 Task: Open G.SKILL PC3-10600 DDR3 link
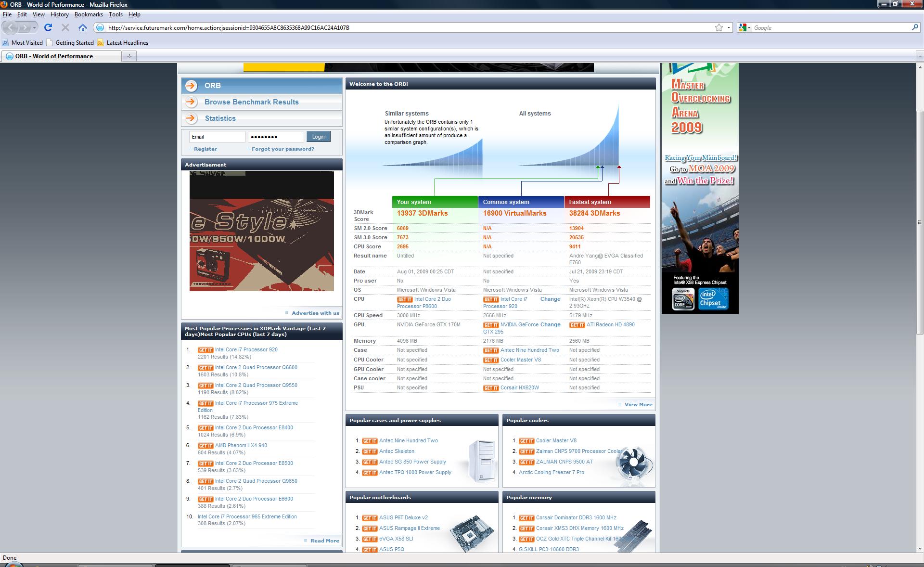(549, 550)
